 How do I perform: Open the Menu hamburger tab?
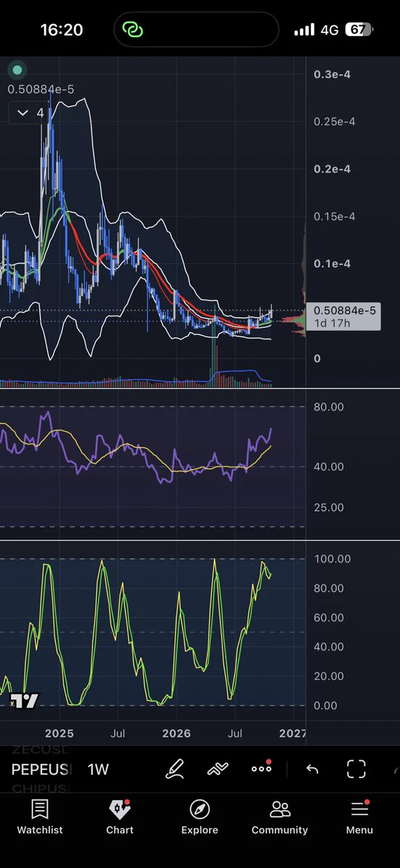tap(359, 817)
